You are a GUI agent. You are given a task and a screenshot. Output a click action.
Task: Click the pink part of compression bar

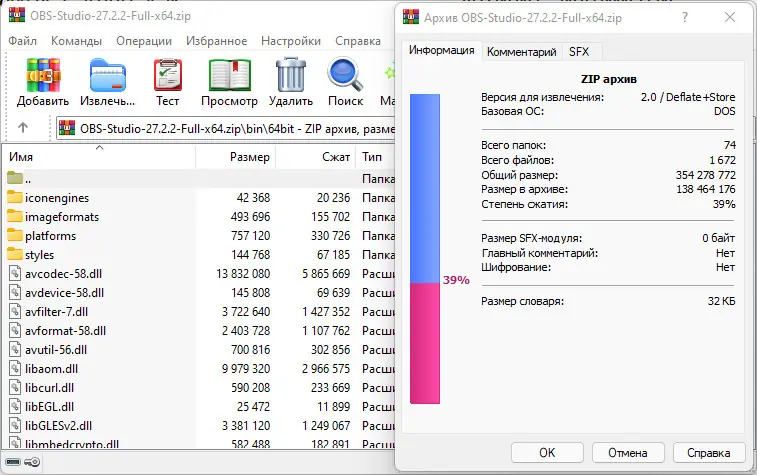(425, 343)
